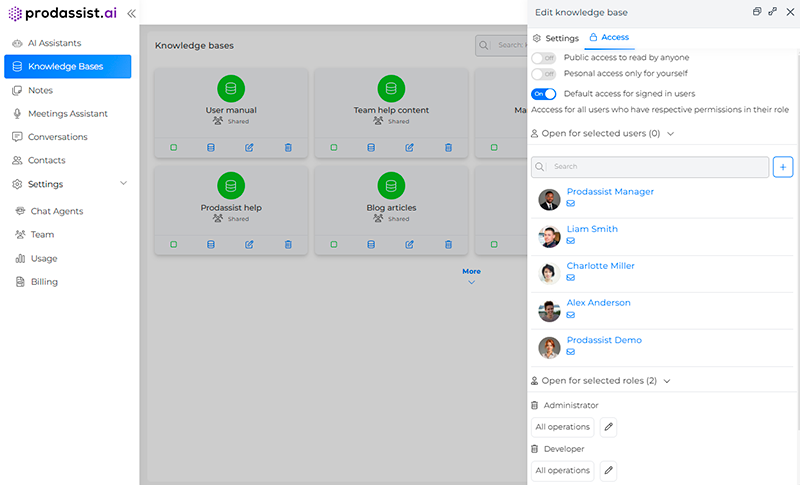Collapse the Open for selected roles section
The image size is (800, 485).
(667, 381)
